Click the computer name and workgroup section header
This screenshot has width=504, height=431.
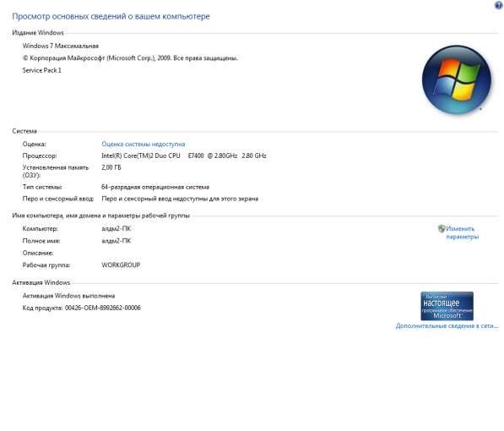[x=101, y=215]
